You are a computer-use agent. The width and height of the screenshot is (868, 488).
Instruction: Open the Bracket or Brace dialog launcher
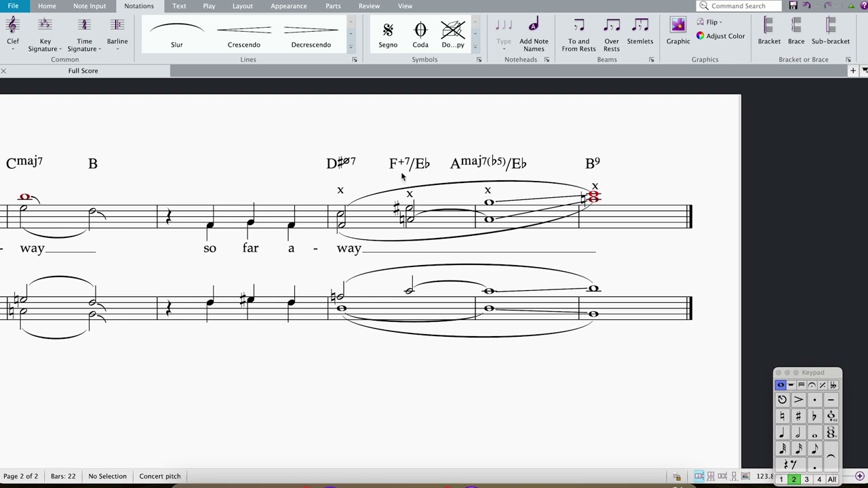(848, 60)
